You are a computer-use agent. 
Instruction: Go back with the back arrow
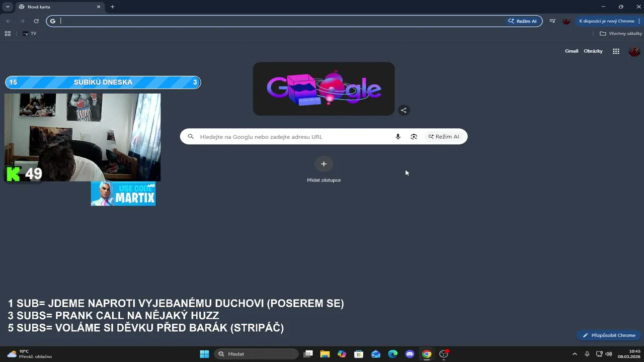(9, 21)
